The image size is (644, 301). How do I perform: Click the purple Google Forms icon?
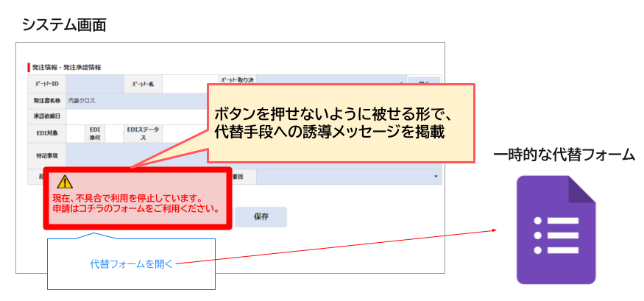tap(556, 230)
